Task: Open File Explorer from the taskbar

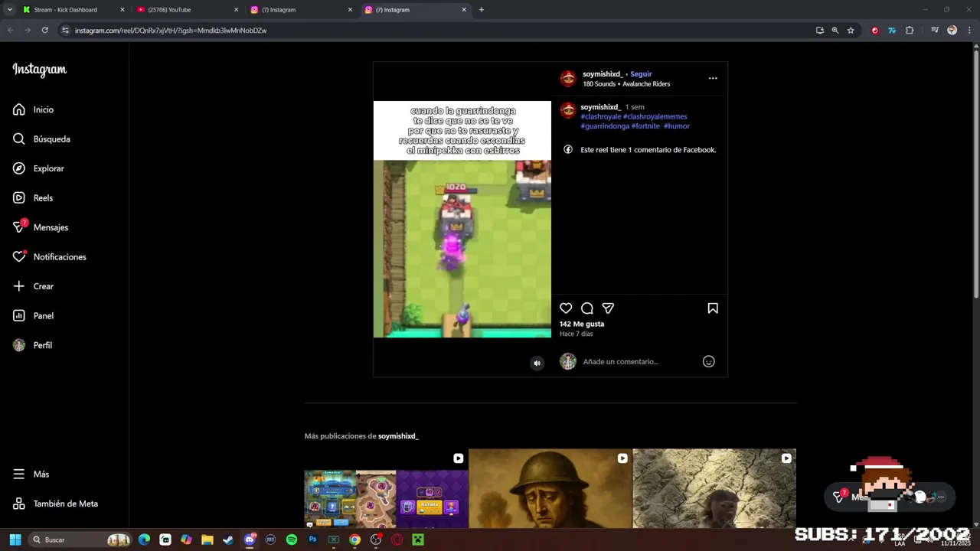Action: (207, 540)
